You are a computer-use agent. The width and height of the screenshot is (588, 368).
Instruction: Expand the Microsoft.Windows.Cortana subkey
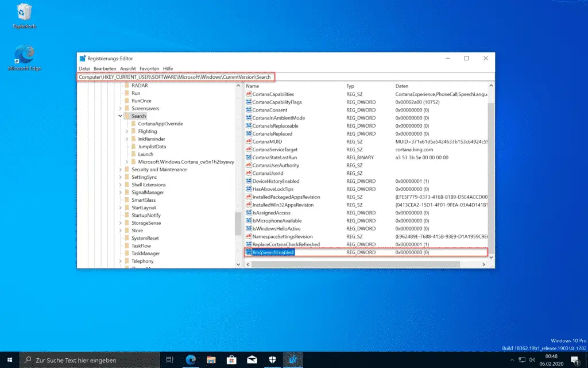click(x=127, y=162)
